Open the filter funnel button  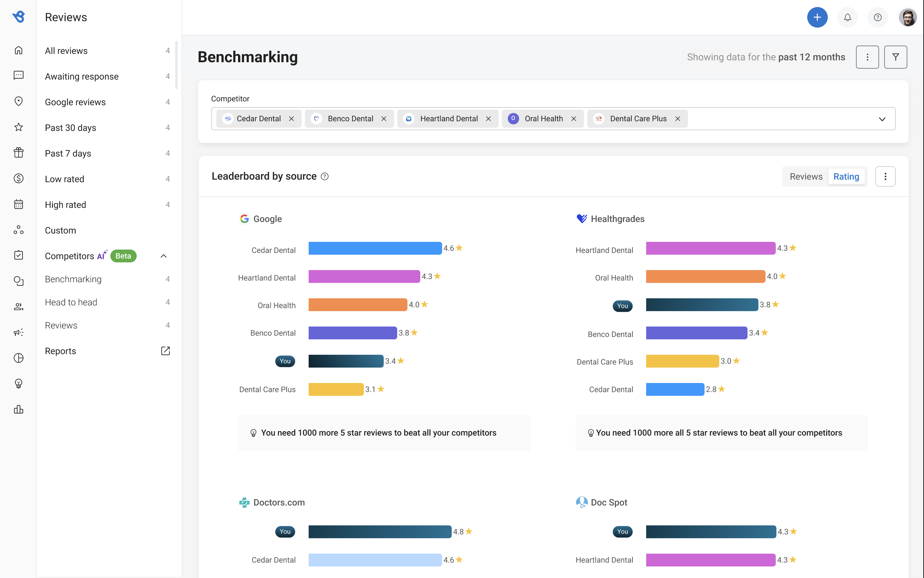pos(895,57)
